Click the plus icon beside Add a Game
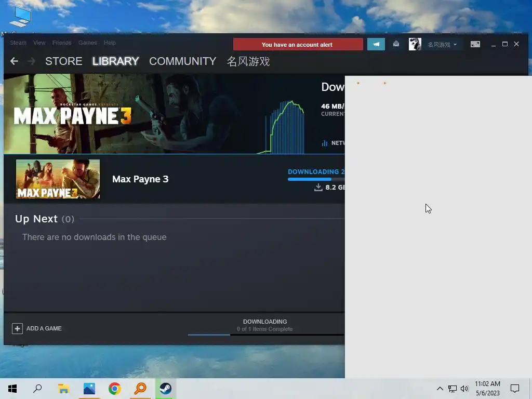The image size is (532, 399). [x=17, y=328]
